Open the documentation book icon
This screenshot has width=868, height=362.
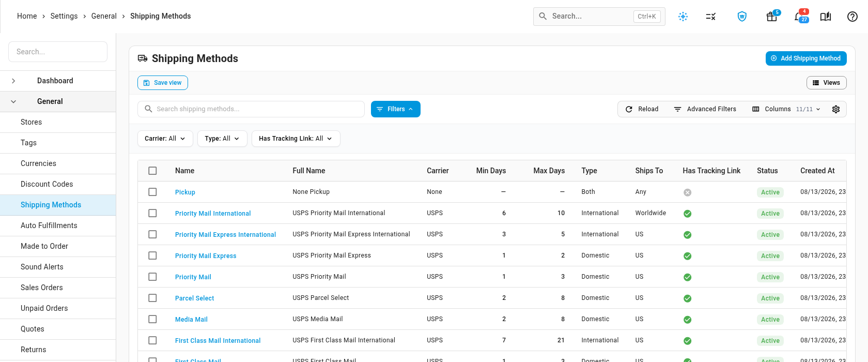click(x=826, y=17)
